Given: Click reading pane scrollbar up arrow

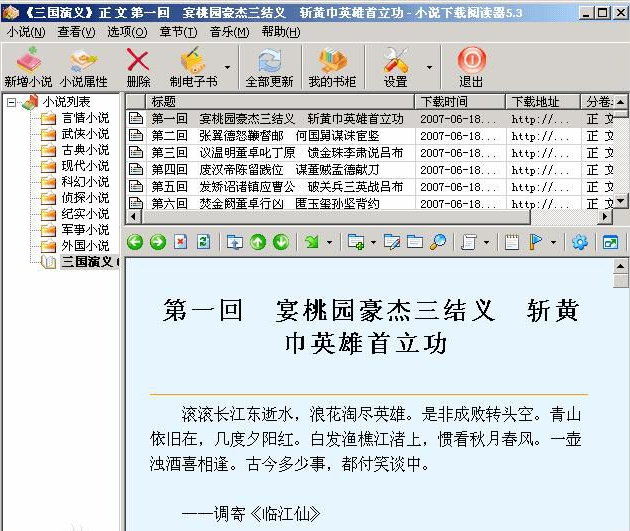Looking at the screenshot, I should 621,266.
